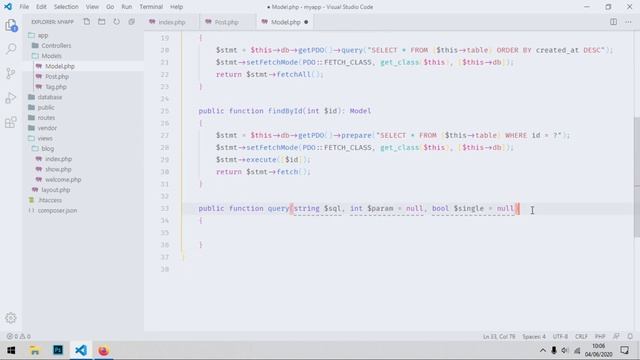Open layout.php in the file tree
The height and width of the screenshot is (360, 640).
coord(56,190)
